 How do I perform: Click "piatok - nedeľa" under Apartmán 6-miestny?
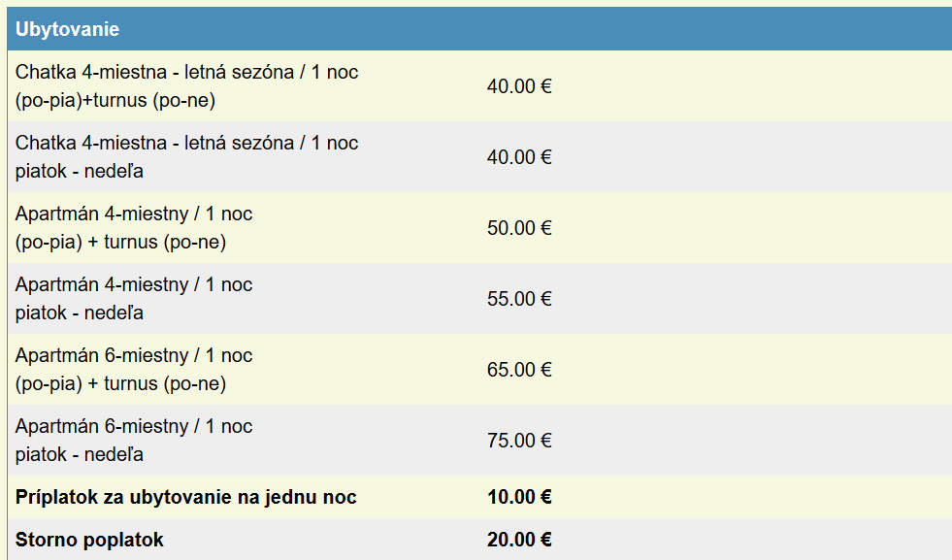coord(80,454)
